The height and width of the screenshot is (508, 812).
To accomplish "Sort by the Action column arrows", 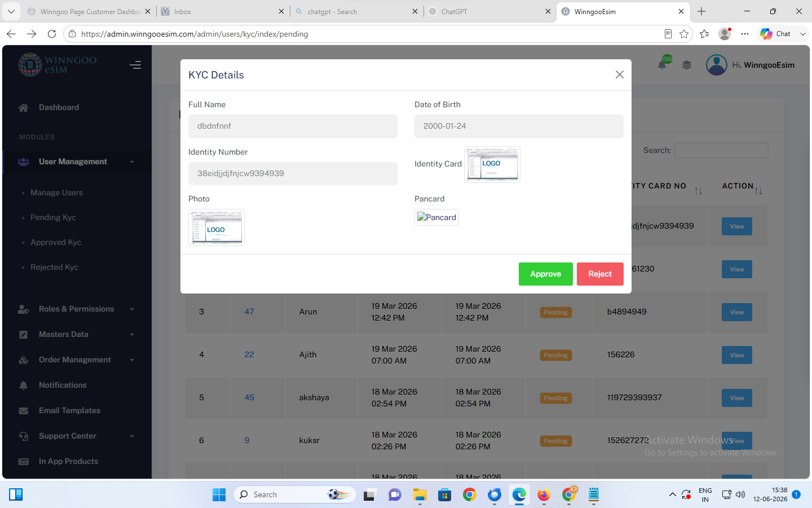I will coord(758,191).
